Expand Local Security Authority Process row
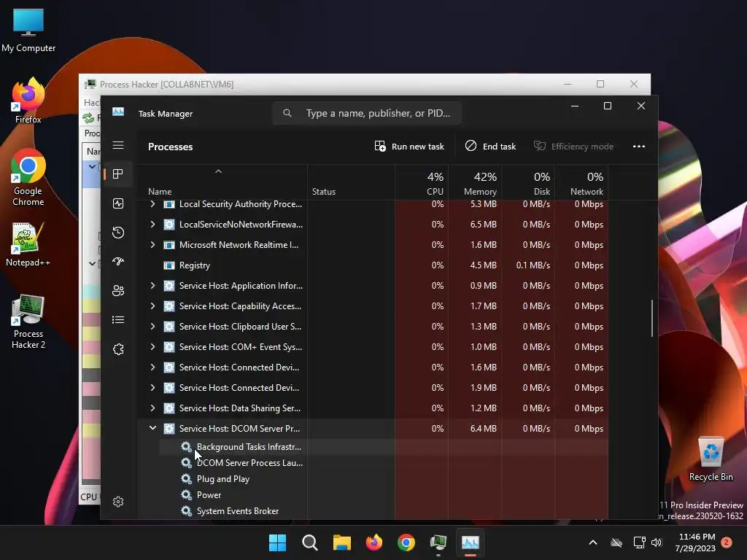This screenshot has width=747, height=560. click(x=152, y=204)
